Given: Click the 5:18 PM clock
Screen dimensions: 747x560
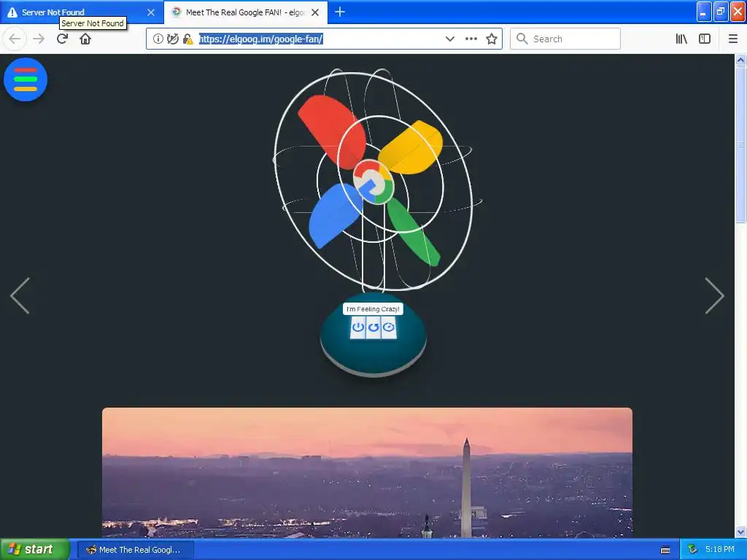Looking at the screenshot, I should click(x=720, y=549).
